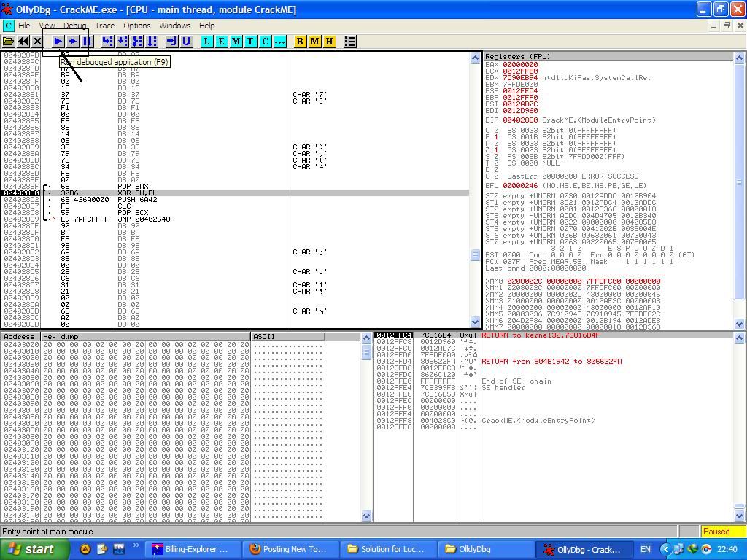Viewport: 747px width, 560px height.
Task: Click the cyan ellipsis toolbar icon
Action: coord(280,42)
